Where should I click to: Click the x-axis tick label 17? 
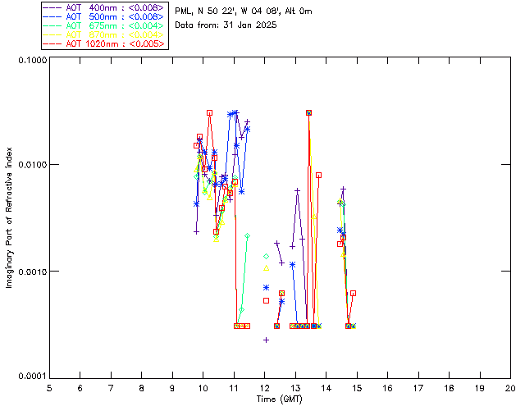tap(418, 388)
